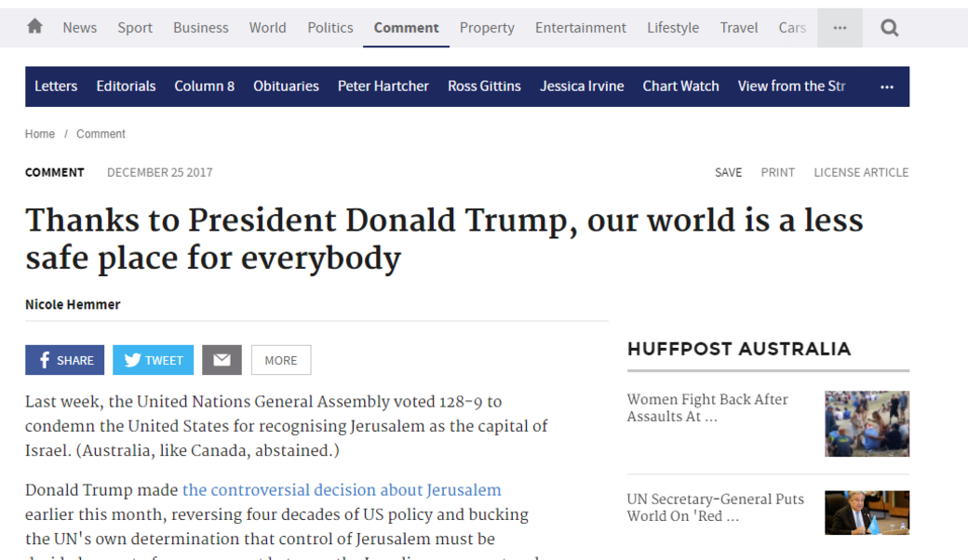Screen dimensions: 968x560
Task: Save the article for later
Action: pos(728,172)
